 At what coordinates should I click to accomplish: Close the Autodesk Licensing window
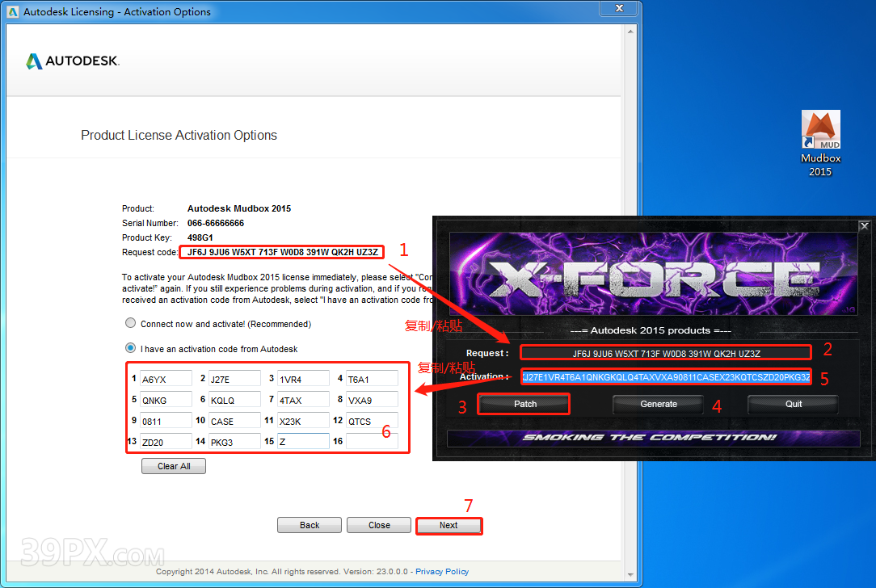pos(621,10)
